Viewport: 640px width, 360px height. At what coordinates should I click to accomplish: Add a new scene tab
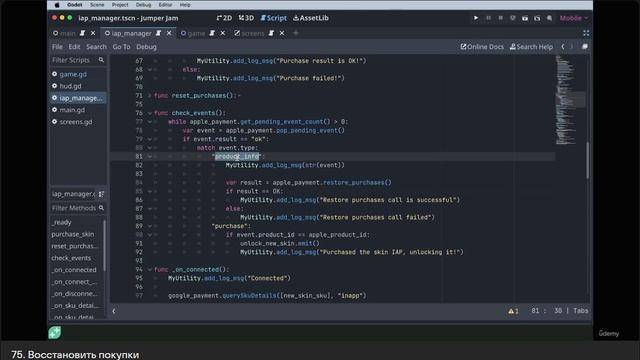click(296, 33)
